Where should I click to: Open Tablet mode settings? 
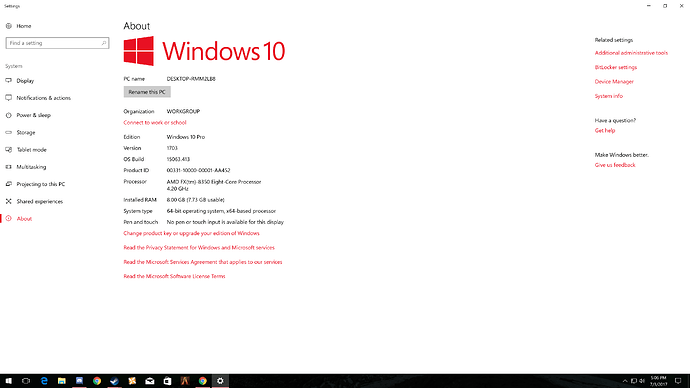(31, 150)
